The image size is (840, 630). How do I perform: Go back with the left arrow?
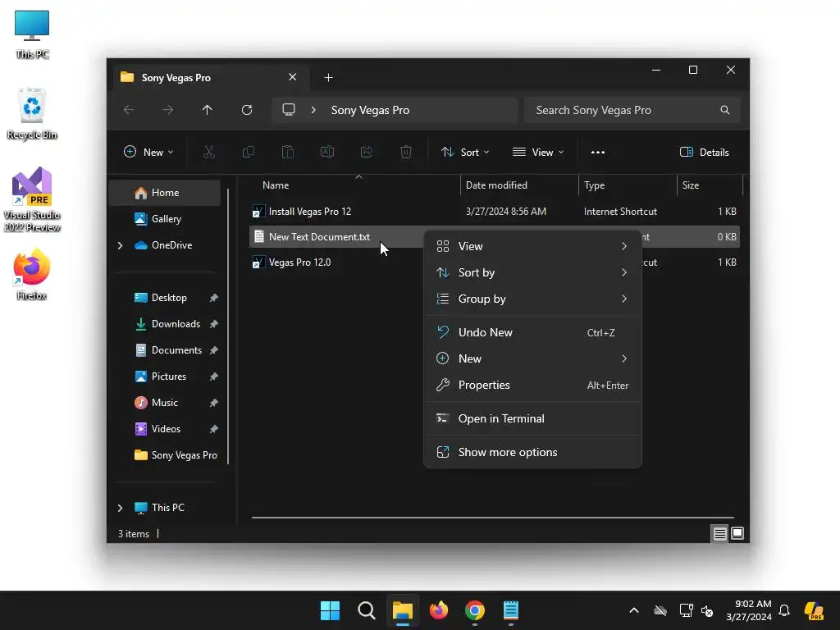[x=129, y=110]
